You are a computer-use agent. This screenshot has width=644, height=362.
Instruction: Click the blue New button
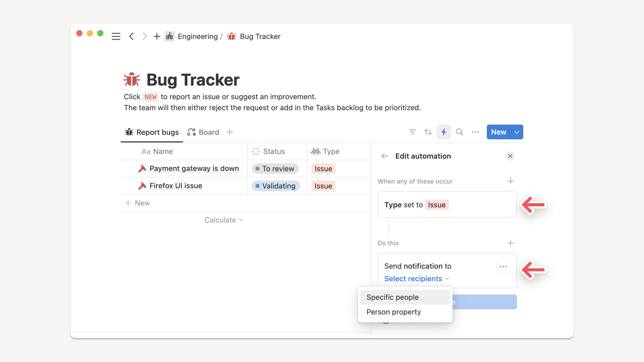498,132
